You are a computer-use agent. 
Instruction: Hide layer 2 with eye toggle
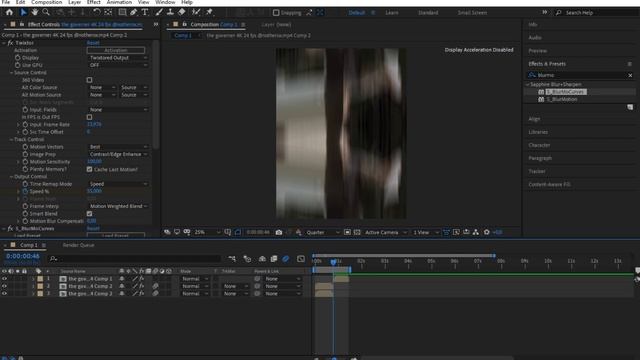tap(4, 286)
